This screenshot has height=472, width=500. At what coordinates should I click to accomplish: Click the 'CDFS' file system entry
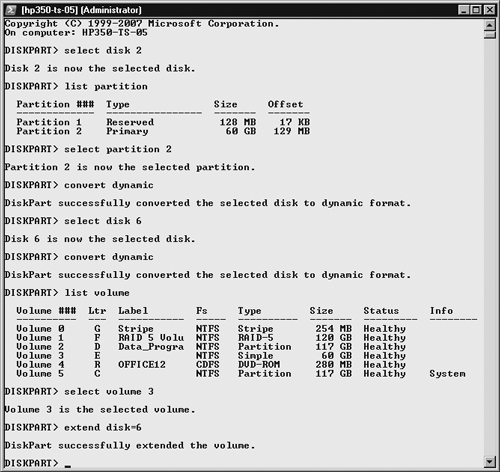(x=208, y=365)
